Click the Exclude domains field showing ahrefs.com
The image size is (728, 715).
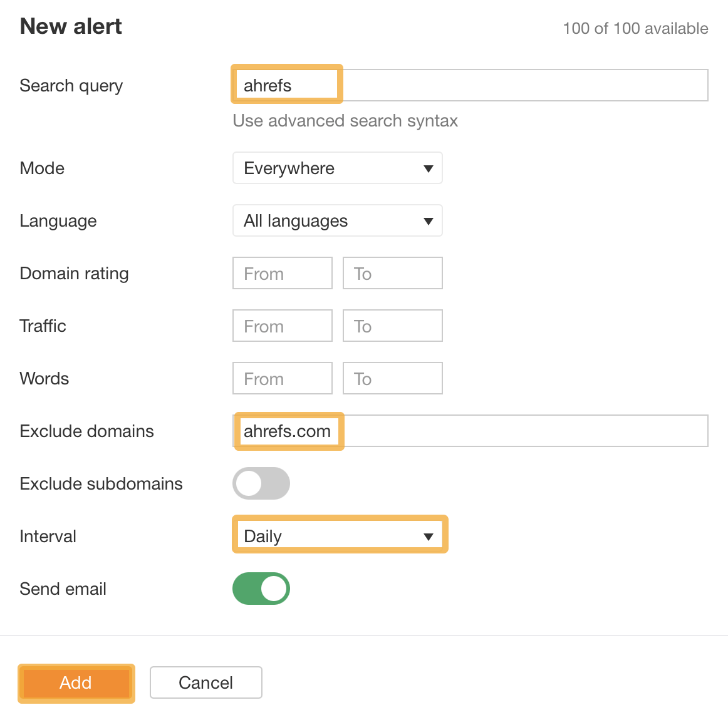tap(288, 431)
